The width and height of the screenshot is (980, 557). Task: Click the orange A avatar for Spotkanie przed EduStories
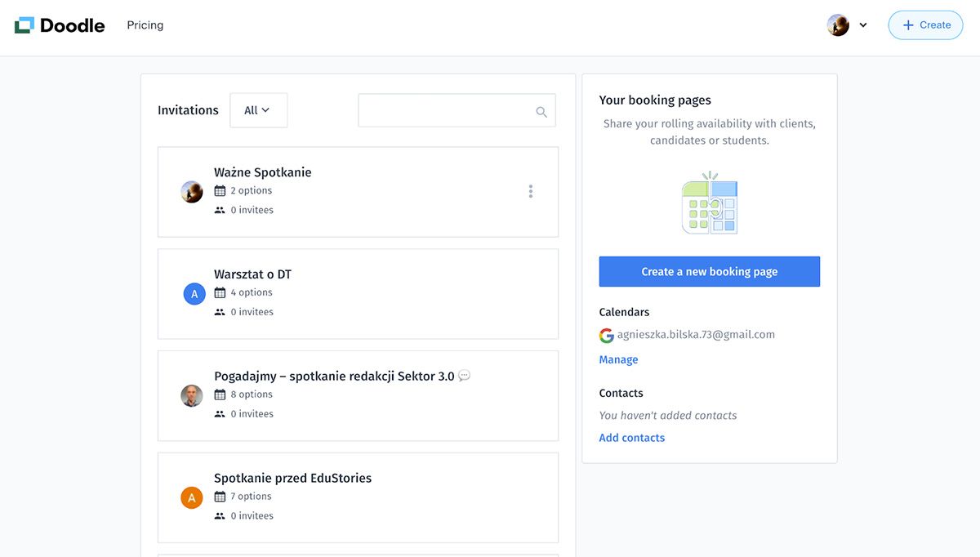192,497
